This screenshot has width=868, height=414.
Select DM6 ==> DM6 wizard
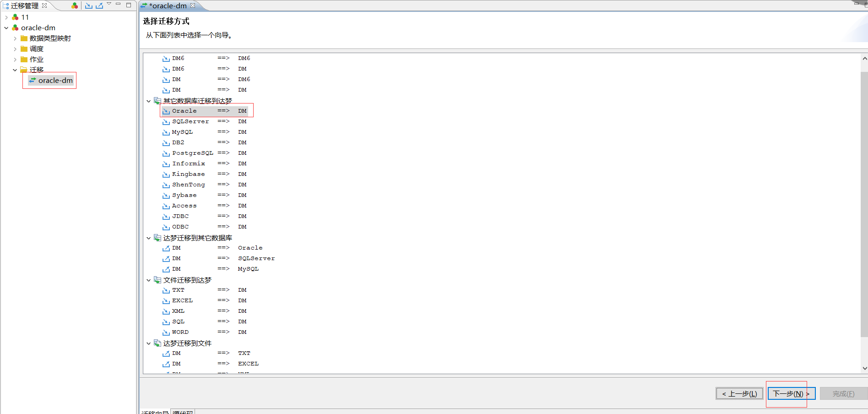point(206,58)
